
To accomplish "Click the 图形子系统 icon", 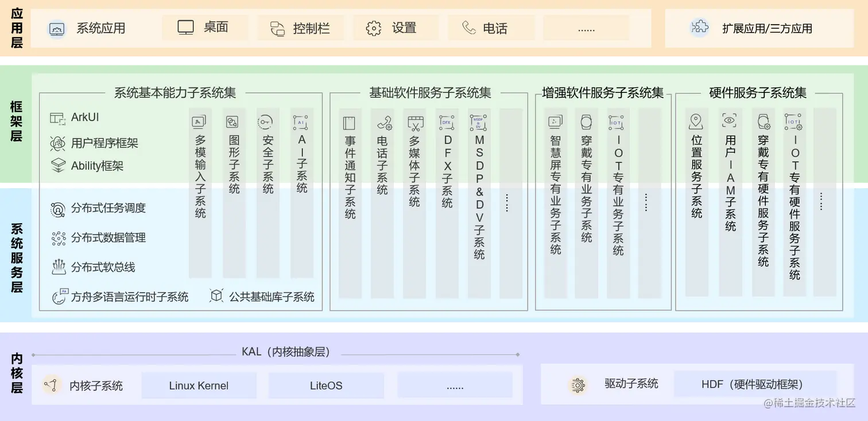I will pos(232,122).
